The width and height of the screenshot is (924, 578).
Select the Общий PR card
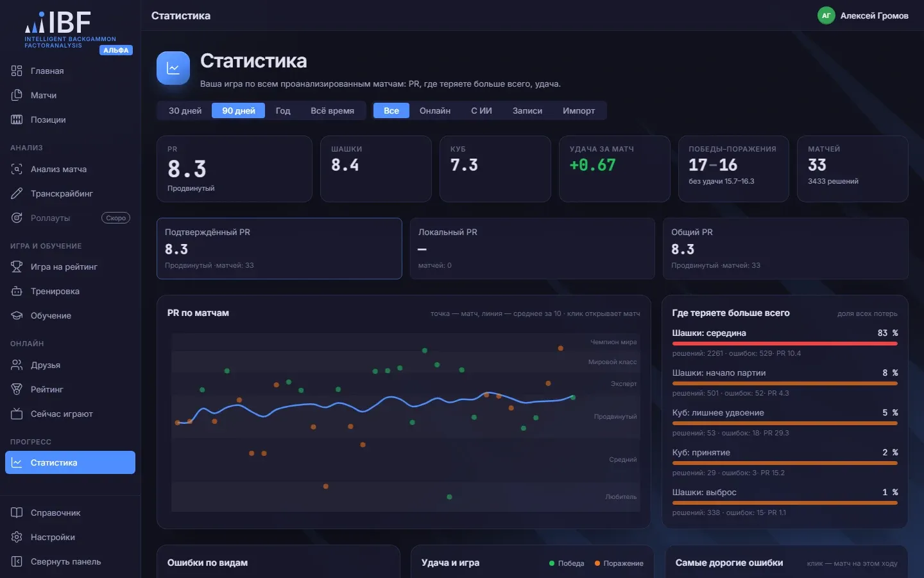pyautogui.click(x=785, y=249)
